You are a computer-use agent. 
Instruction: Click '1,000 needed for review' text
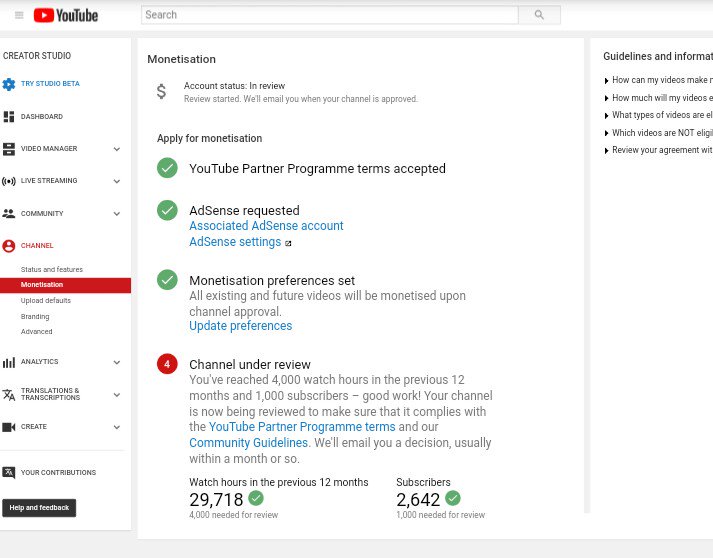440,515
